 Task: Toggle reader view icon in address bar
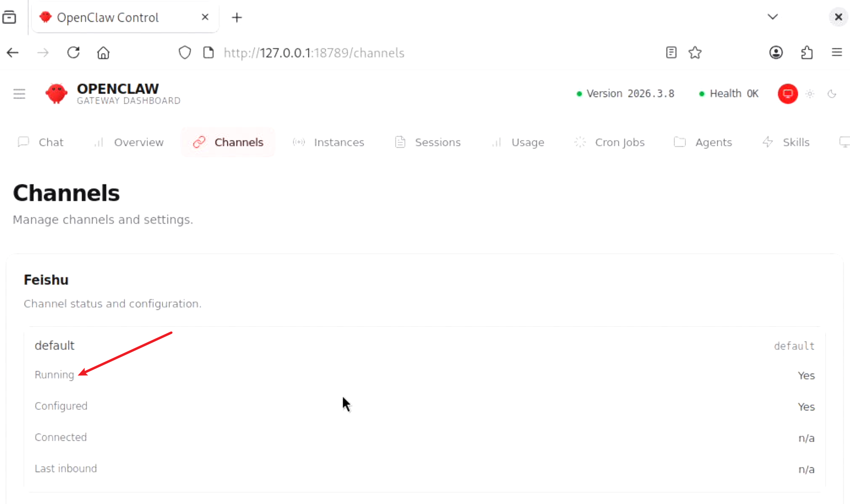[671, 53]
